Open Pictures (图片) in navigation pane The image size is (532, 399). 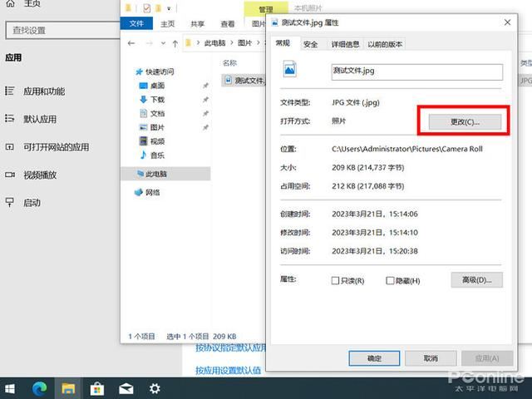click(157, 127)
